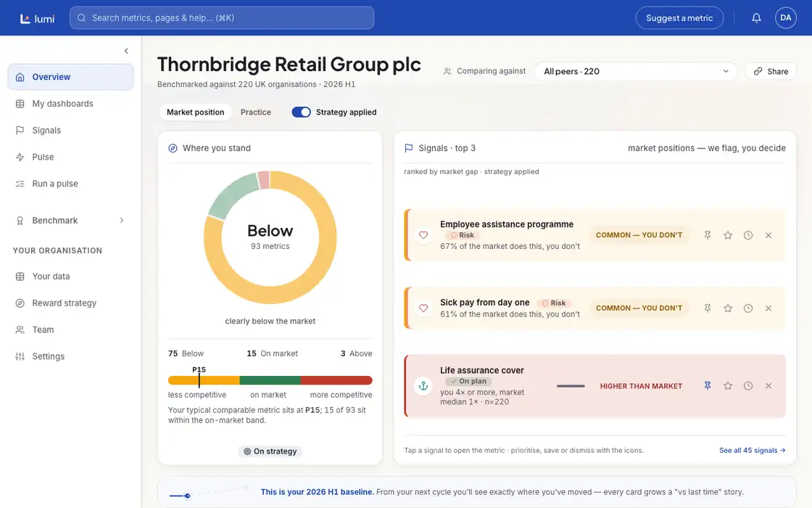Unpin the Life assurance cover signal
This screenshot has width=812, height=508.
coord(708,385)
